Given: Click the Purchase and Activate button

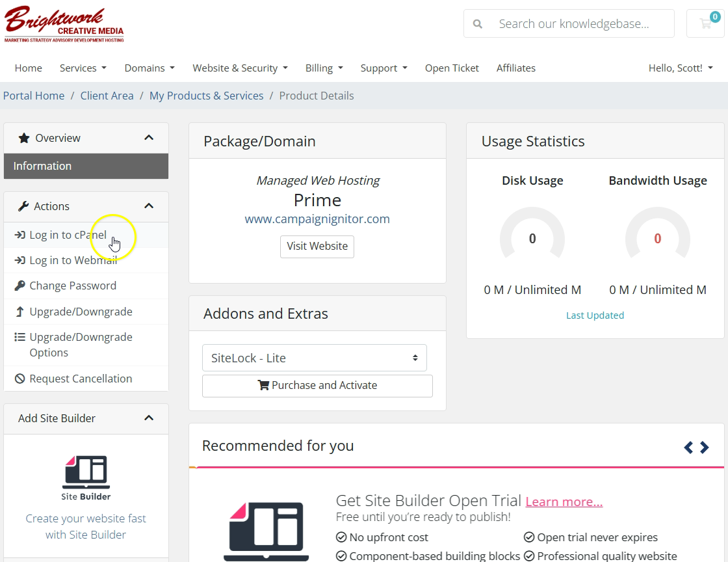Looking at the screenshot, I should [x=317, y=386].
